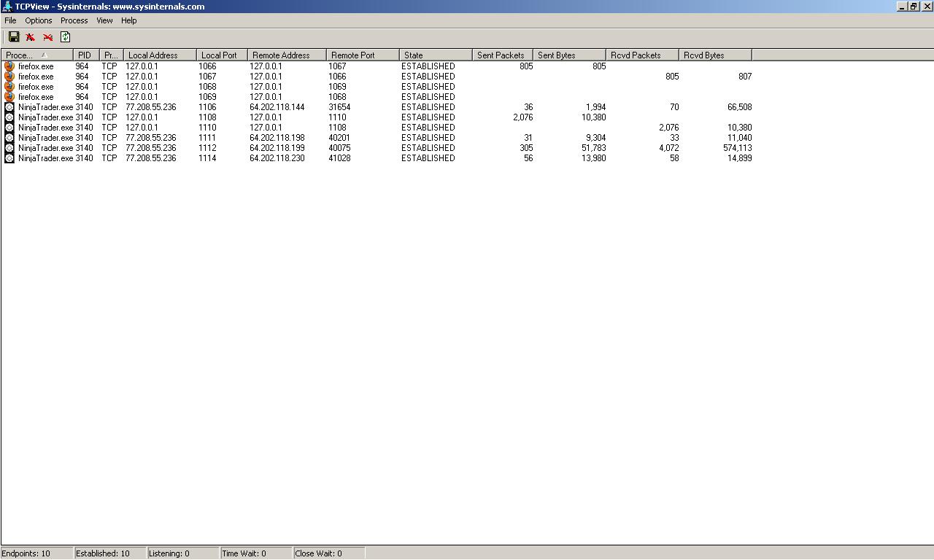Click the NinjaTrader icon in local port 1111 row
The image size is (934, 560).
[x=9, y=138]
